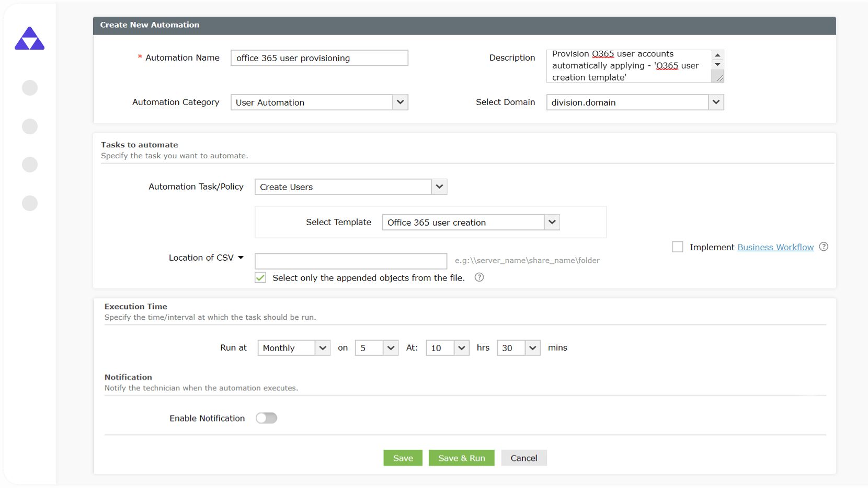Expand the Location of CSV arrow

241,258
